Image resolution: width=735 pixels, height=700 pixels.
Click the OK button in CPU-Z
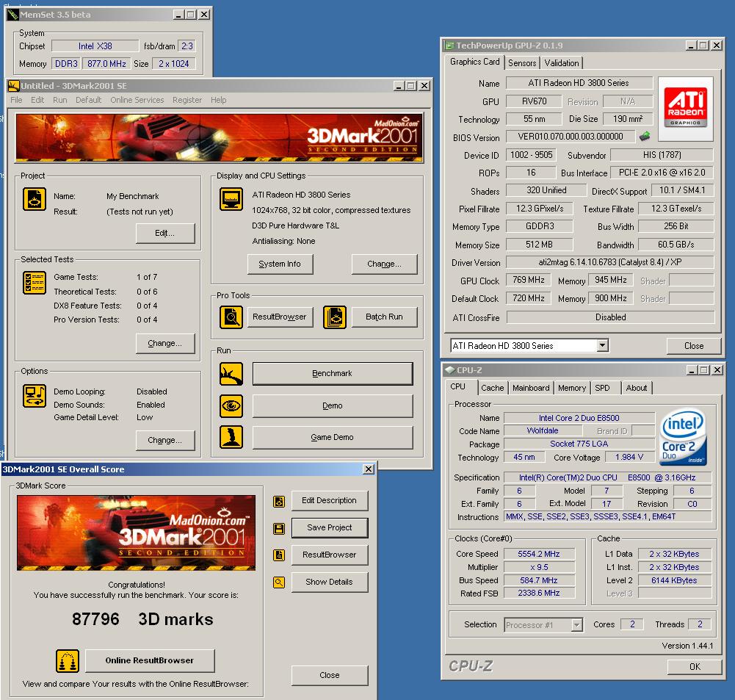[694, 667]
